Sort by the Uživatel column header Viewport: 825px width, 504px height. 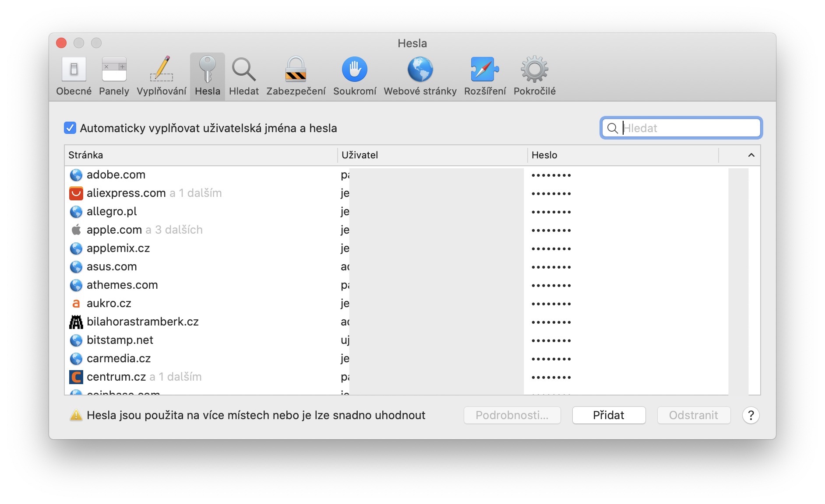[x=433, y=155]
